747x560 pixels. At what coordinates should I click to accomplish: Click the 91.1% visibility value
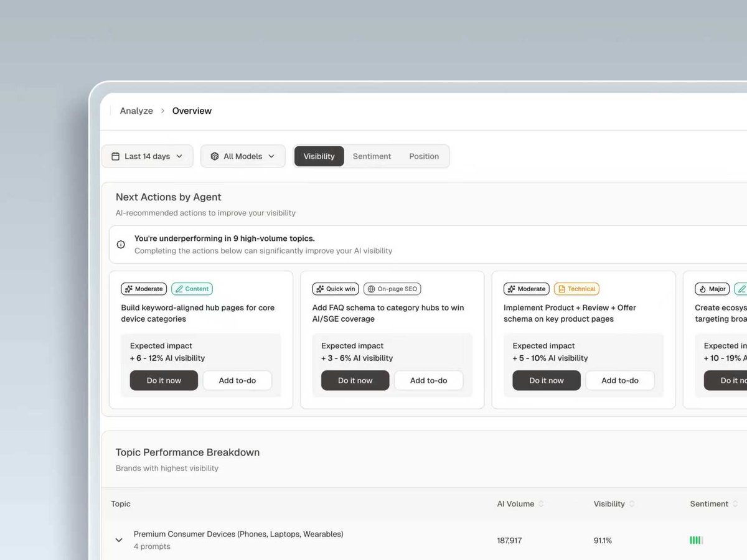pos(603,541)
